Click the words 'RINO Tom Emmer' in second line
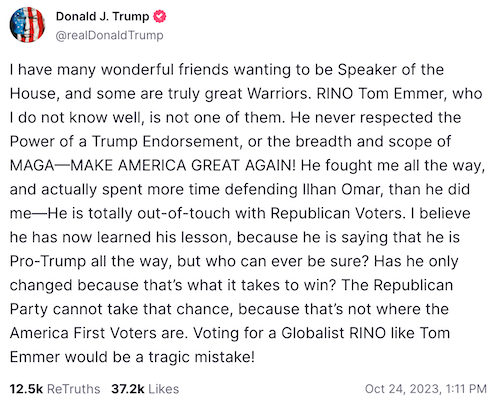This screenshot has height=402, width=500. click(x=381, y=94)
